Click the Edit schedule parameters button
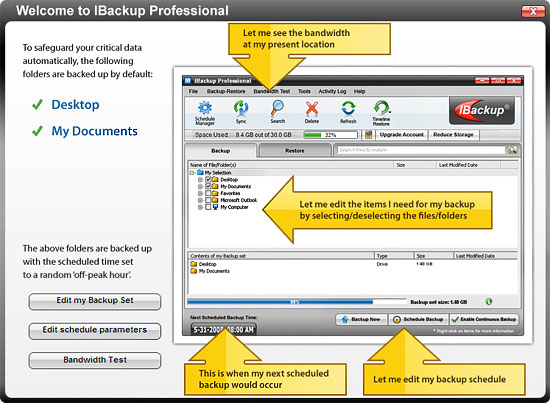This screenshot has width=550, height=403. pos(95,331)
